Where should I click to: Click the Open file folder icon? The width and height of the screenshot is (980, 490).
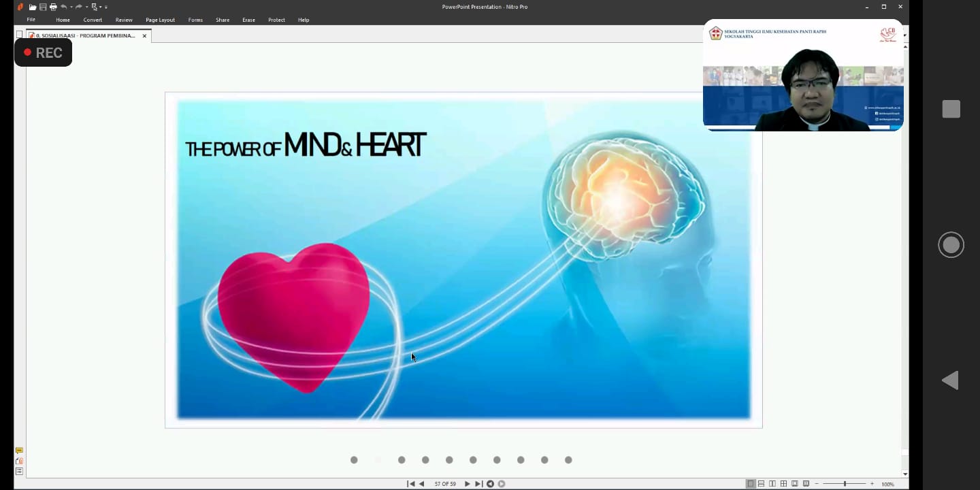coord(33,7)
